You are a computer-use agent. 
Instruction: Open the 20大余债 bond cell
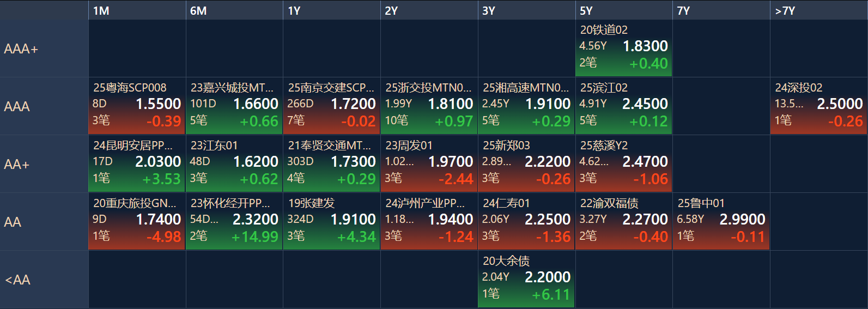526,280
